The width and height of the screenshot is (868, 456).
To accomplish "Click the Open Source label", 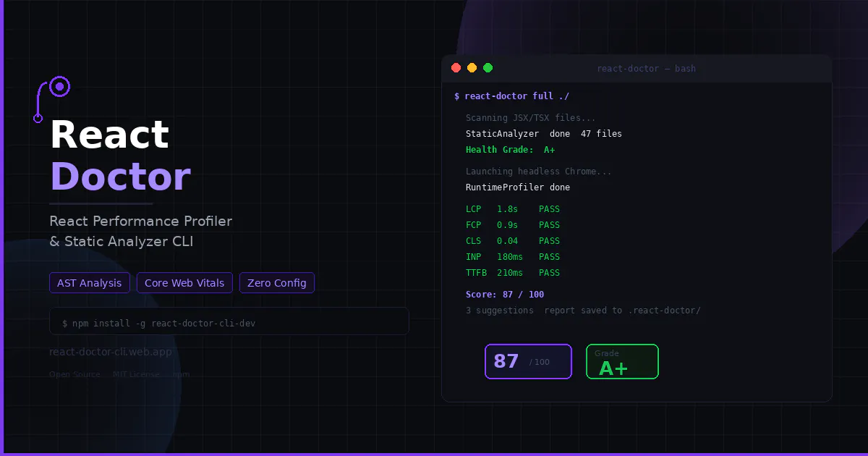I will [x=75, y=375].
